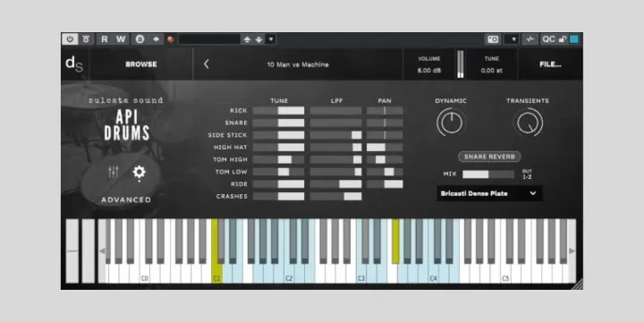Click the orange record indicator dot

tap(171, 39)
